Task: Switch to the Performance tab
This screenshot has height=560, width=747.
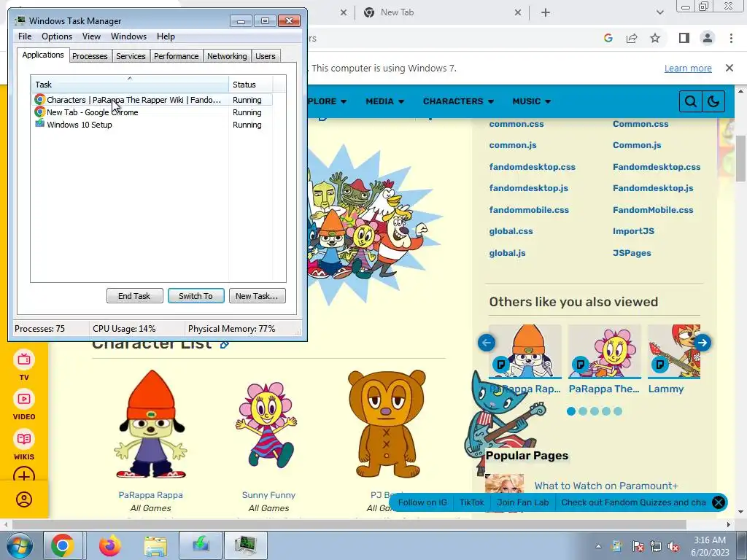Action: [177, 56]
